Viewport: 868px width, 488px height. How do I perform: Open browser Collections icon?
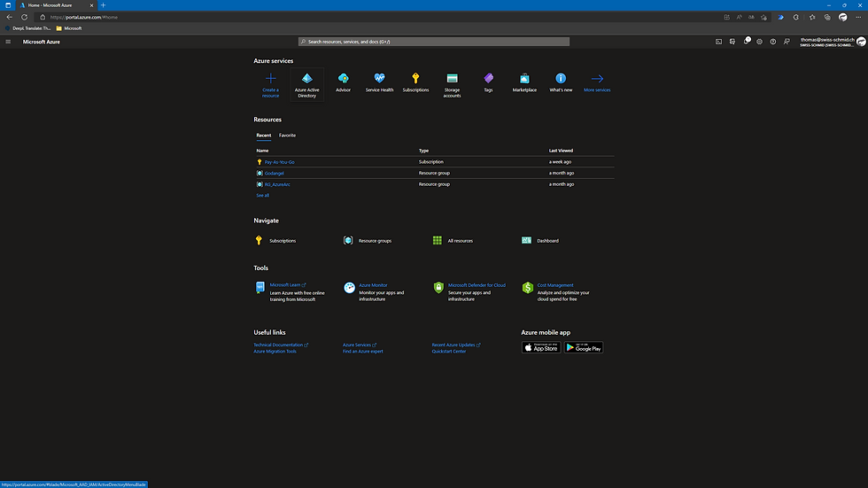[x=827, y=17]
